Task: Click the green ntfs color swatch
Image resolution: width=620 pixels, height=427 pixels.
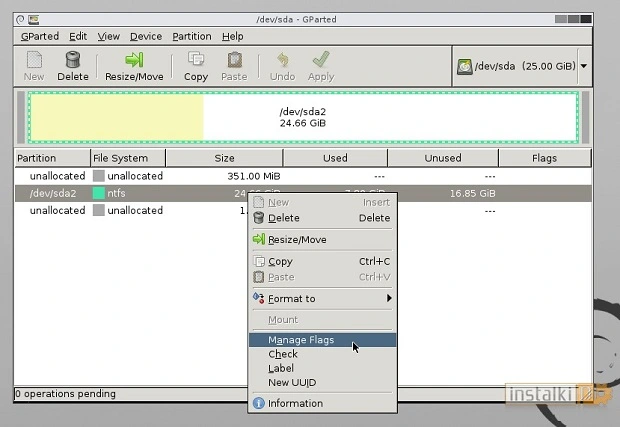Action: pyautogui.click(x=99, y=193)
